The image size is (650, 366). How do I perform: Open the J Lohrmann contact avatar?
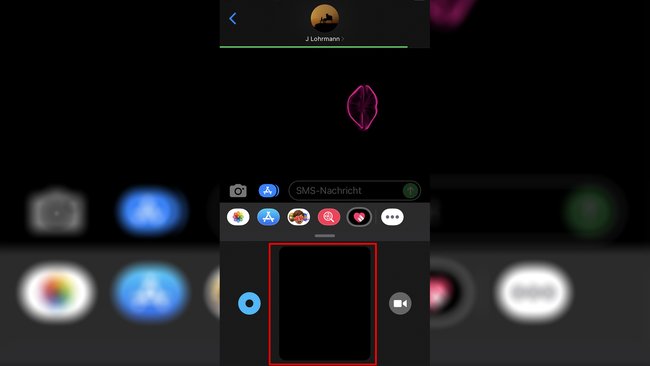(x=325, y=18)
